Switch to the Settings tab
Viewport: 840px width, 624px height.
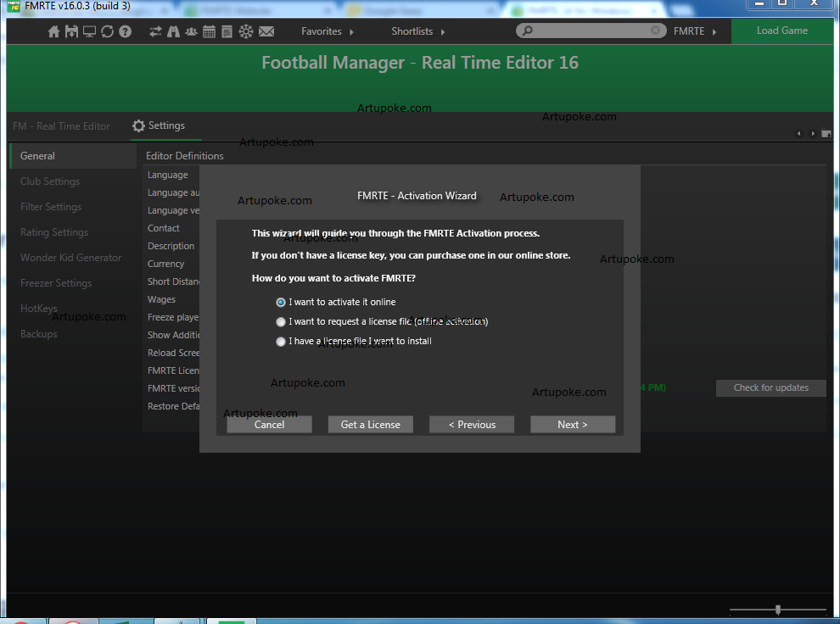pyautogui.click(x=159, y=125)
